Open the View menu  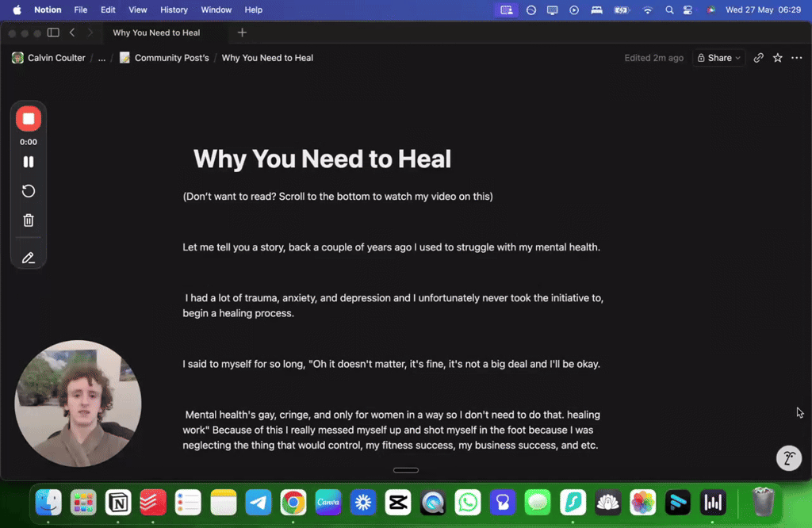tap(138, 10)
